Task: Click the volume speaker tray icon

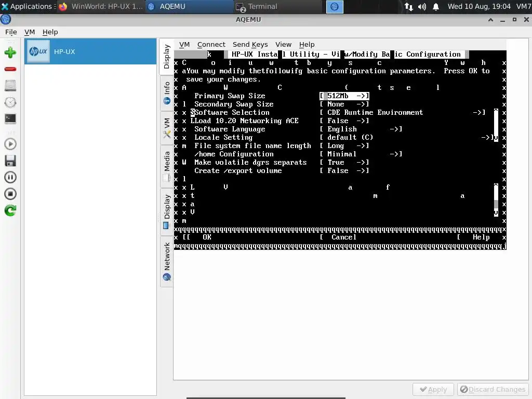Action: coord(422,6)
